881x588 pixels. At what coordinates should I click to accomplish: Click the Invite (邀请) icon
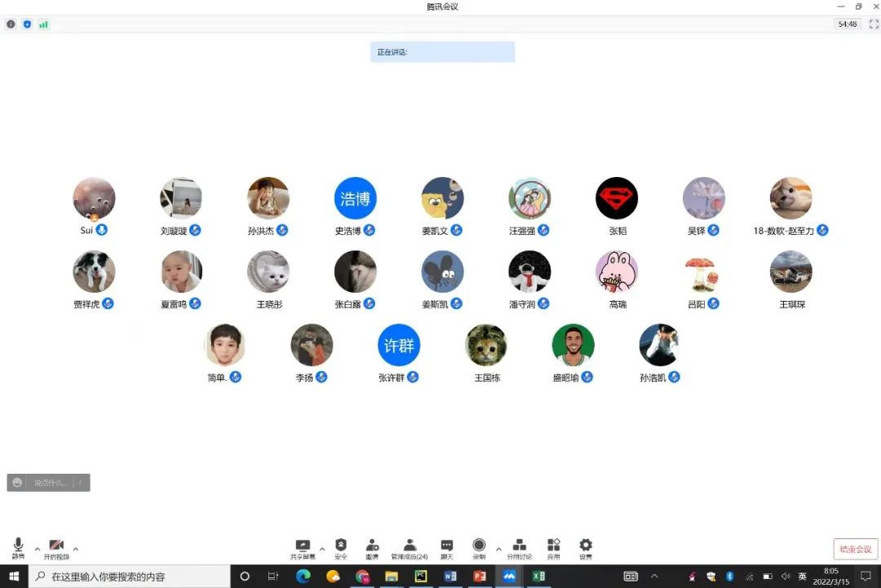pos(372,546)
